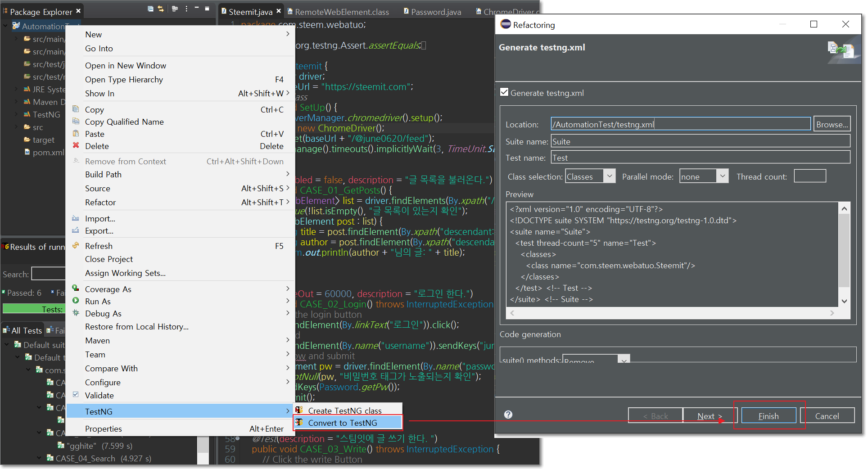Screen dimensions: 868x469
Task: Click in the Suite name field
Action: [x=701, y=141]
